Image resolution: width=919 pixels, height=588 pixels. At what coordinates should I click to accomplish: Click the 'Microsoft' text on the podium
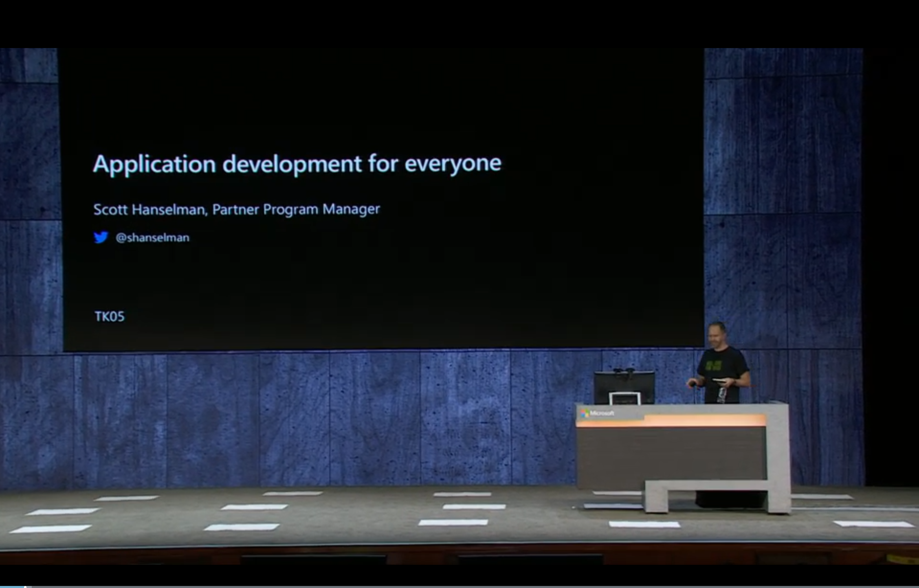602,413
